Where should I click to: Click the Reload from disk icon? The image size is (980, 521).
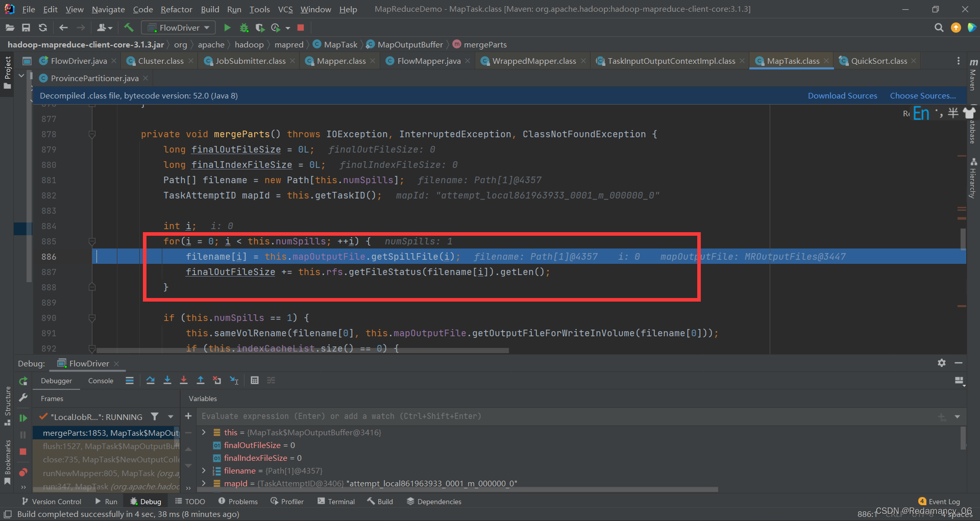tap(43, 28)
